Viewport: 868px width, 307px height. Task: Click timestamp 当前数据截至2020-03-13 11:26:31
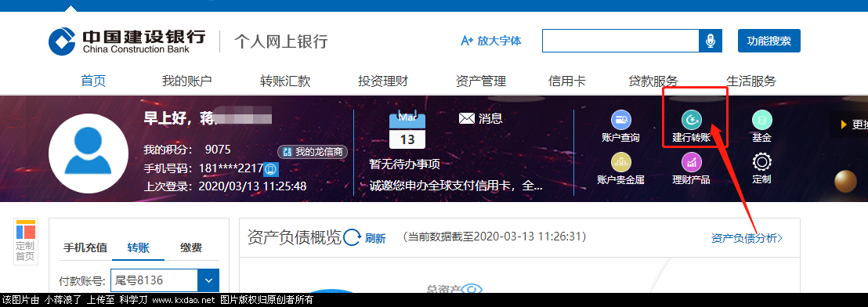tap(494, 237)
